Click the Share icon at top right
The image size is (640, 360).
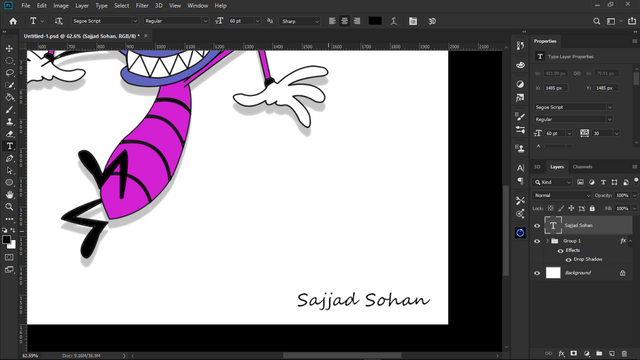632,21
